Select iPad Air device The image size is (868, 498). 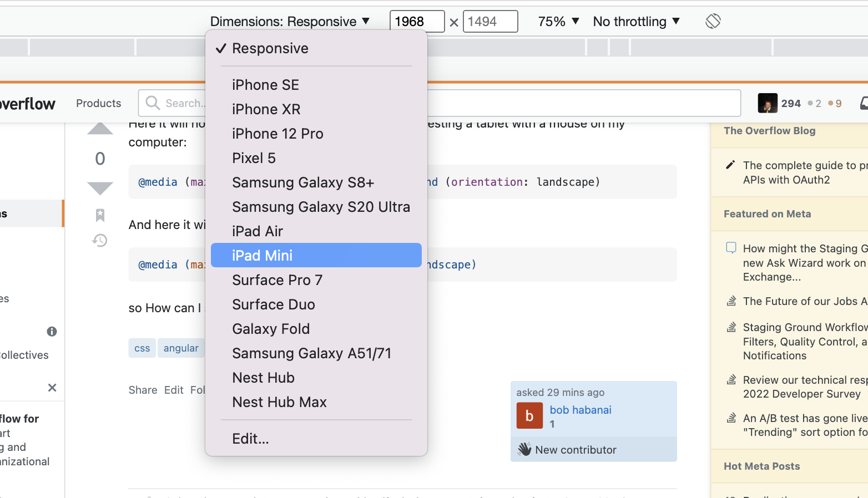point(316,231)
